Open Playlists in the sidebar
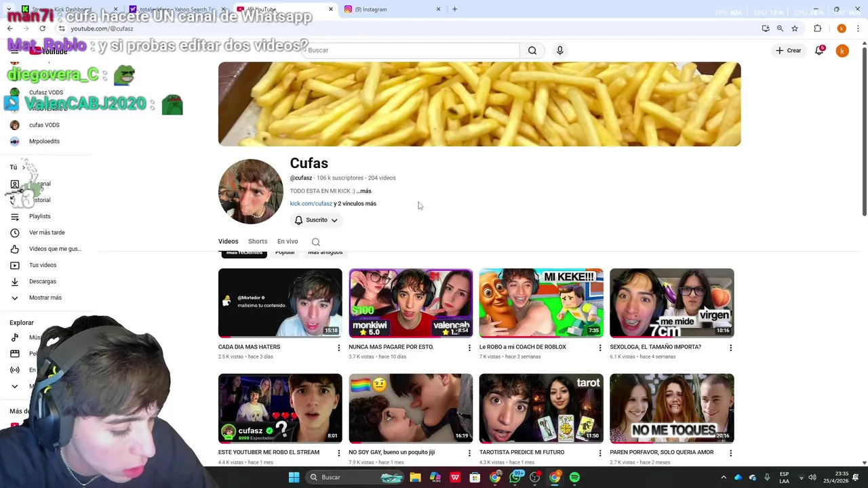 [x=39, y=216]
